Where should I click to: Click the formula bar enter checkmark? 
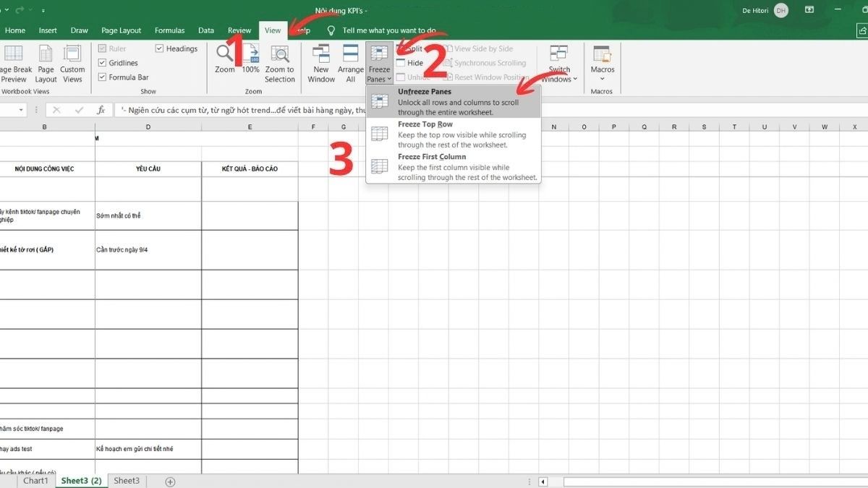tap(79, 110)
